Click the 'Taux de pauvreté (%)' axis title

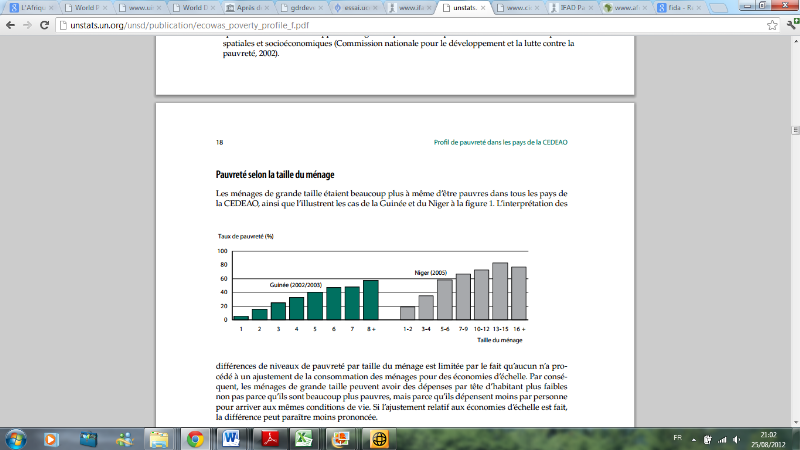245,236
